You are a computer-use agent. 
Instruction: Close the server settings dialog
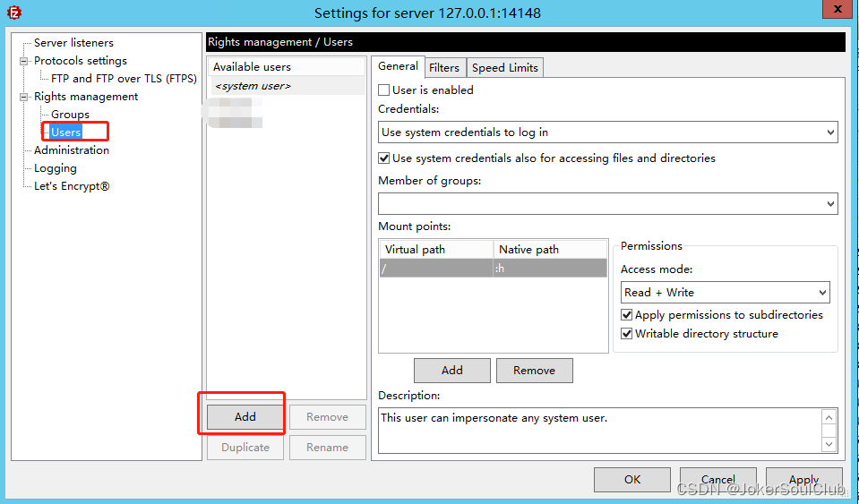coord(838,9)
